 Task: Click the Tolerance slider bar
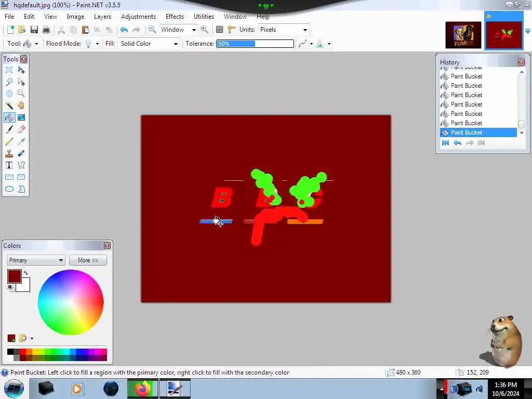pos(255,44)
